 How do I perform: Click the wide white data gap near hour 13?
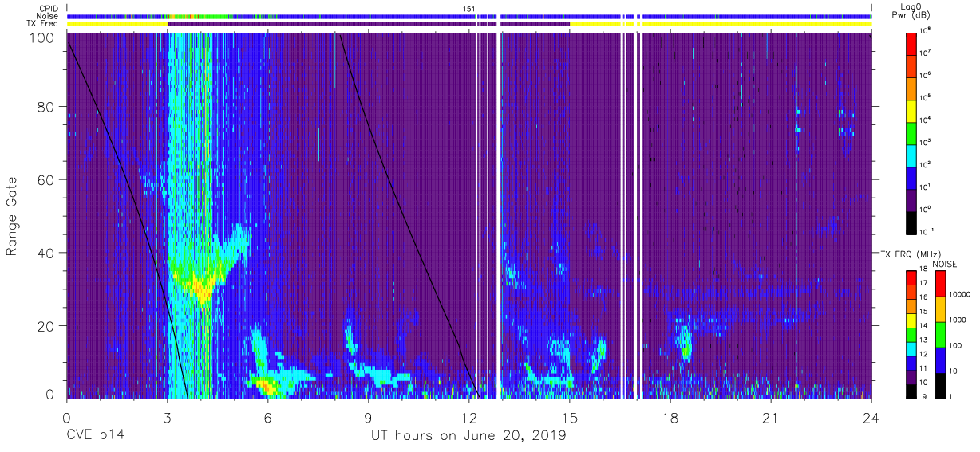500,215
